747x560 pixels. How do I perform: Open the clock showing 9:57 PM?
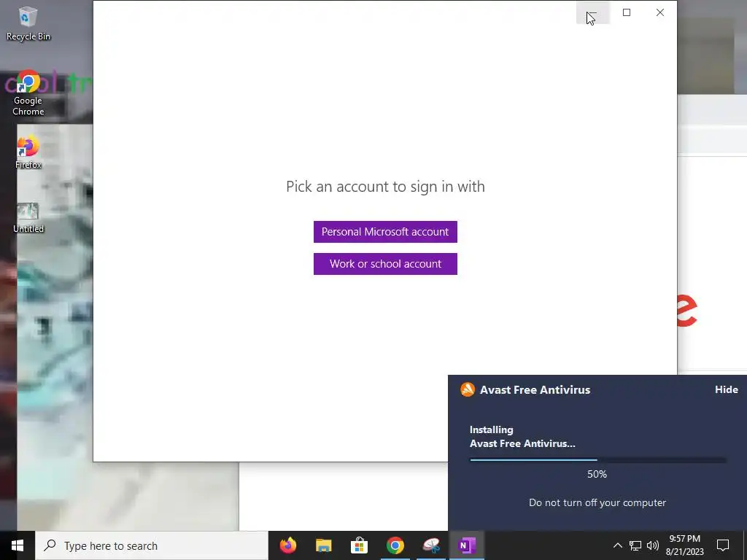tap(684, 545)
